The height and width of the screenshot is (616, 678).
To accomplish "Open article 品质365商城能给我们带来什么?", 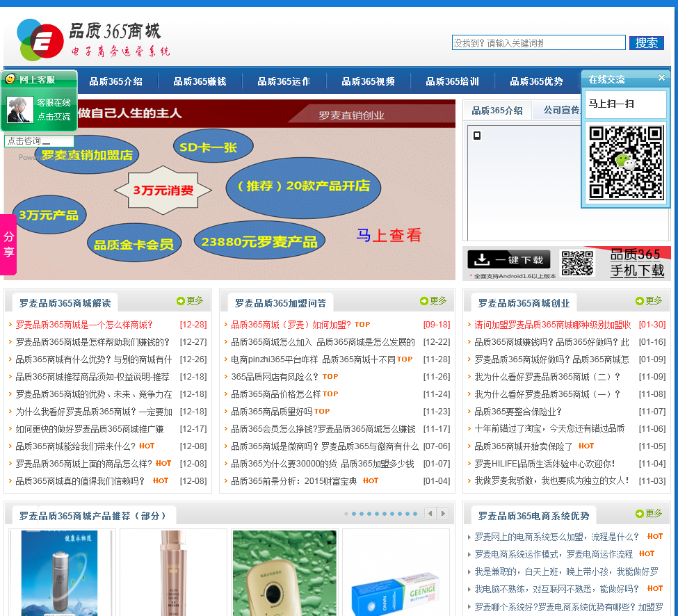I will click(x=76, y=446).
